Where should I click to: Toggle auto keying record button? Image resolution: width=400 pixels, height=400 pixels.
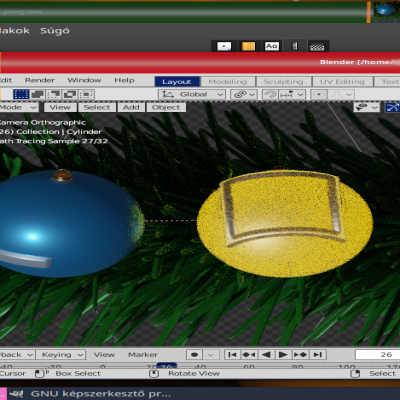click(195, 355)
